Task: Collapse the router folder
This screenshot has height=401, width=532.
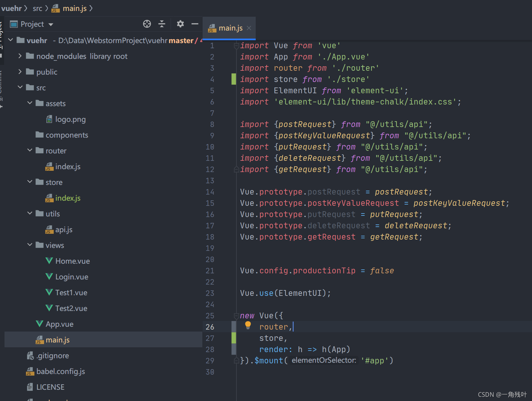Action: pos(30,150)
